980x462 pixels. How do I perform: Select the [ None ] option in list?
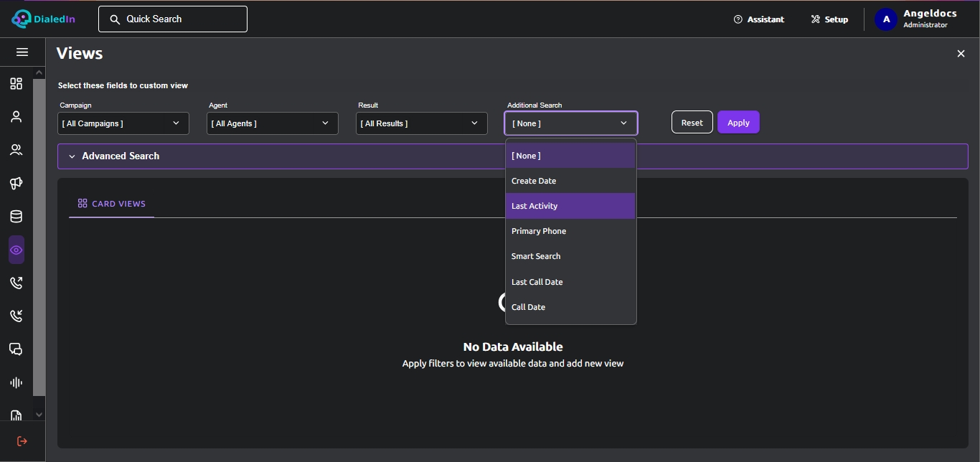[570, 156]
